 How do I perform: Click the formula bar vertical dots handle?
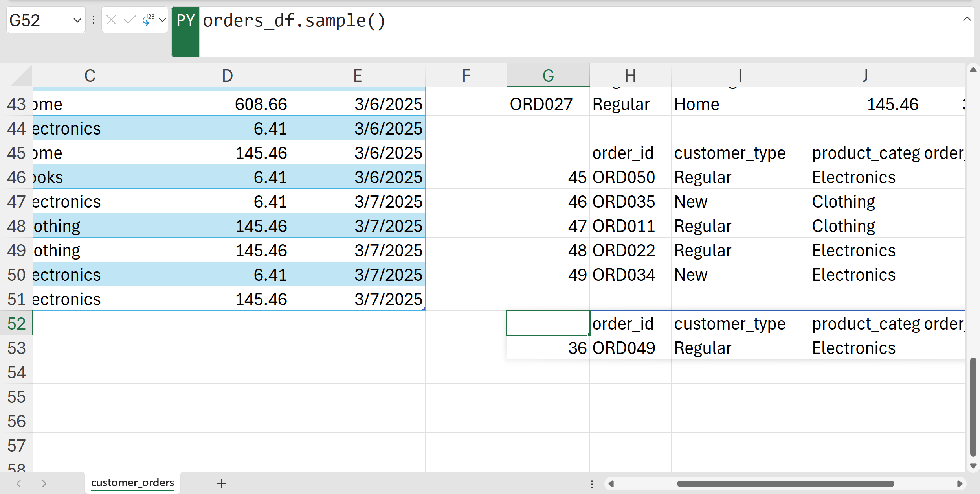point(94,20)
